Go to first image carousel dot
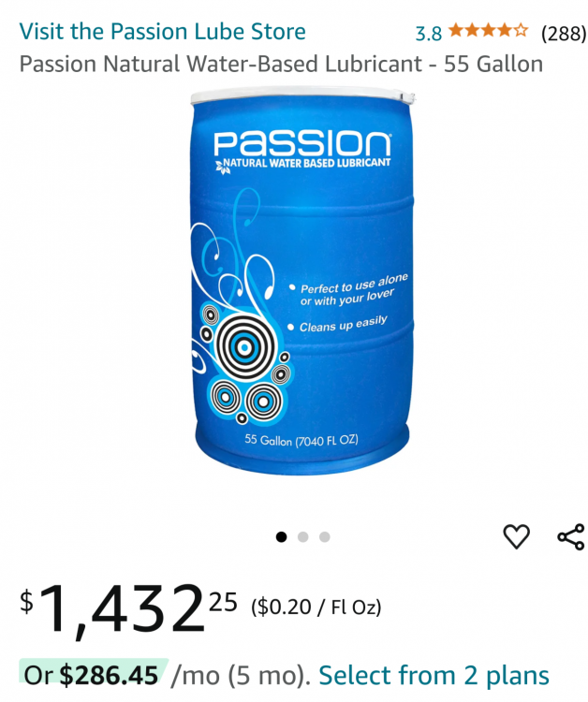 (x=281, y=536)
